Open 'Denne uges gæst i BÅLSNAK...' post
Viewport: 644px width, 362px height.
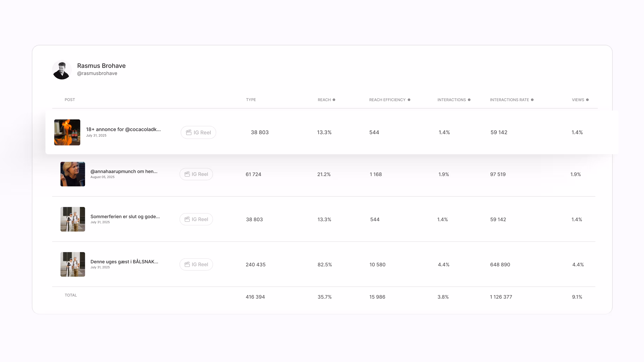(x=124, y=262)
